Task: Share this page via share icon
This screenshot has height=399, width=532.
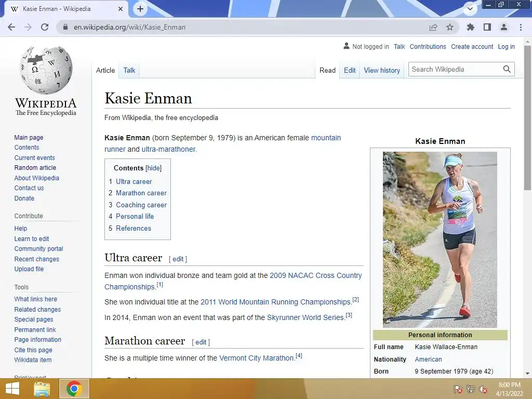Action: [x=433, y=27]
